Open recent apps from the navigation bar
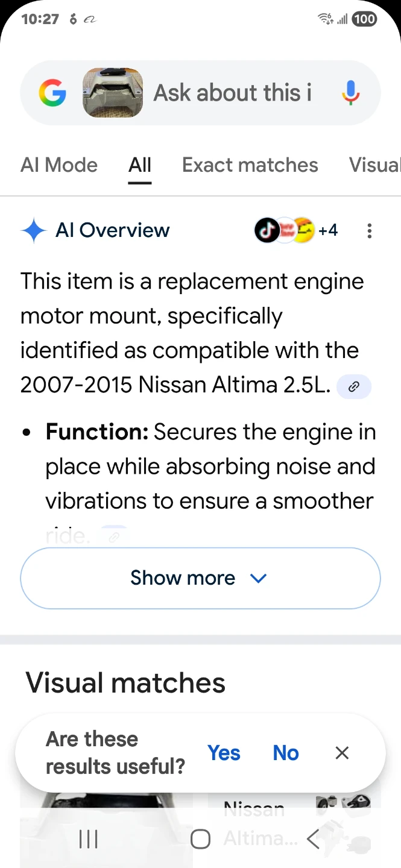The width and height of the screenshot is (401, 868). 88,838
